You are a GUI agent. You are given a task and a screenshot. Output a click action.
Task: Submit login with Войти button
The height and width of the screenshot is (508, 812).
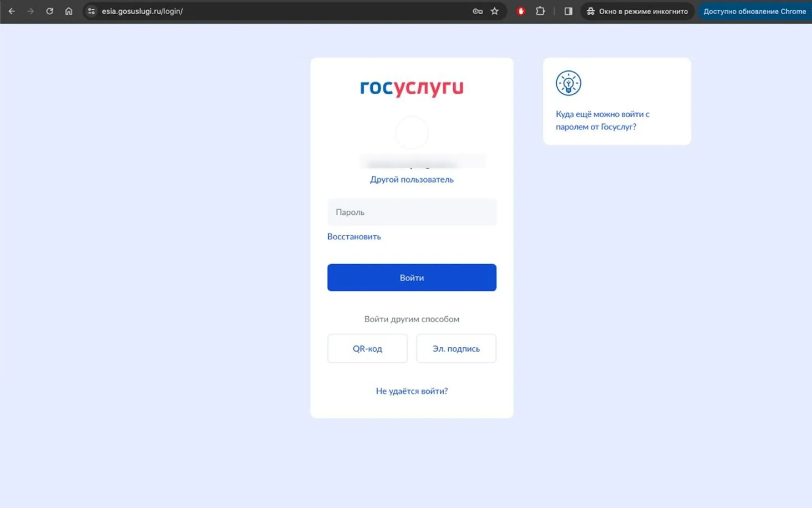click(x=412, y=277)
